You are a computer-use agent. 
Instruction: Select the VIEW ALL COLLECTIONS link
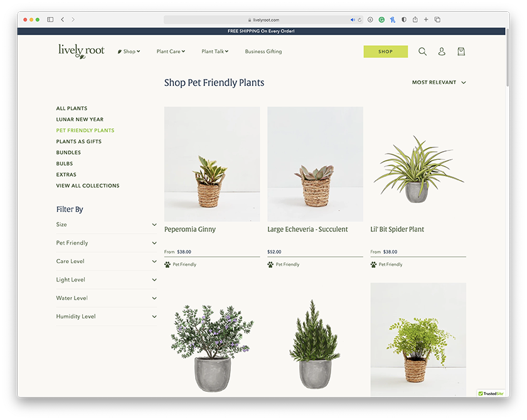[x=88, y=186]
